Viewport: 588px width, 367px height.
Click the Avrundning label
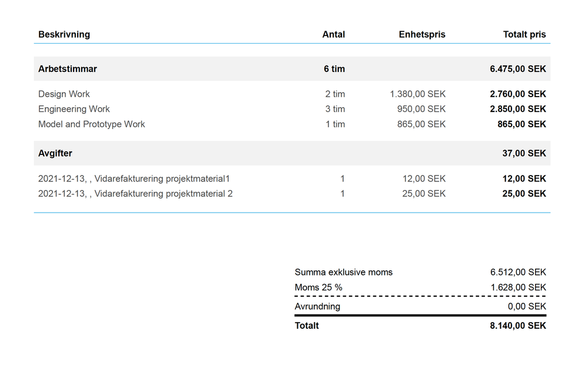[317, 306]
